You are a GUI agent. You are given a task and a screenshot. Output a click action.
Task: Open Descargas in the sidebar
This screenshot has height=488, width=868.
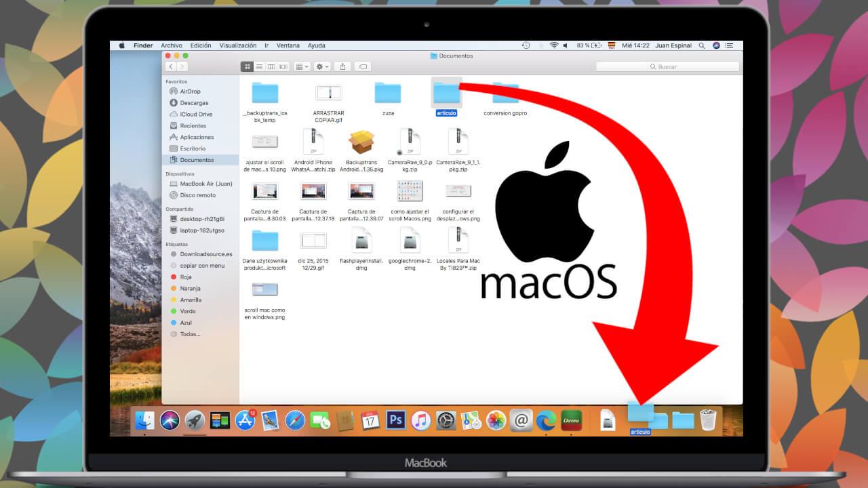point(194,103)
